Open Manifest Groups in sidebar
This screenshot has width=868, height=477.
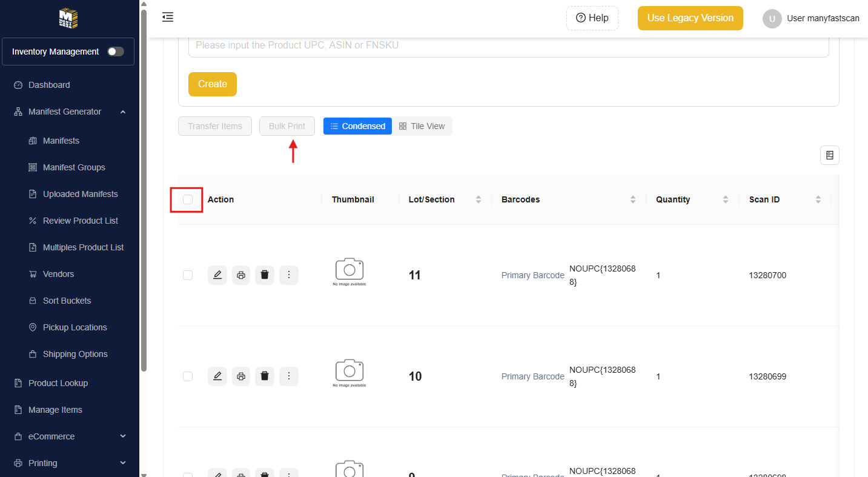pyautogui.click(x=74, y=167)
